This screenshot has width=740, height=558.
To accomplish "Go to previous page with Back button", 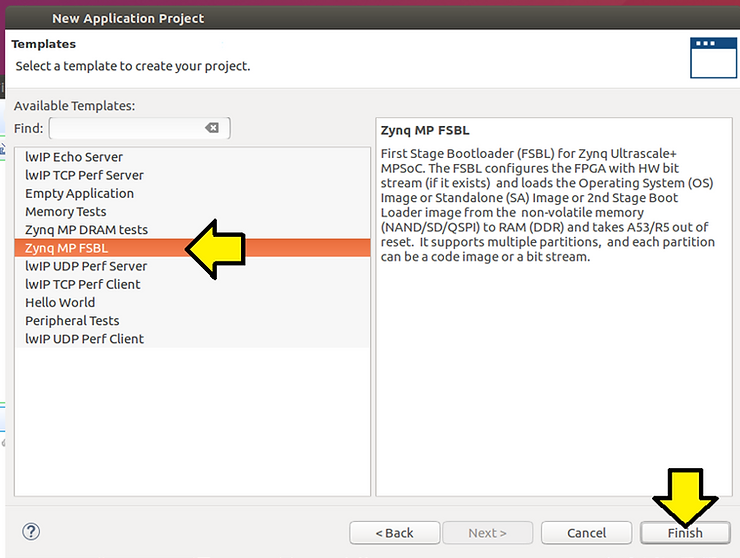I will (395, 533).
